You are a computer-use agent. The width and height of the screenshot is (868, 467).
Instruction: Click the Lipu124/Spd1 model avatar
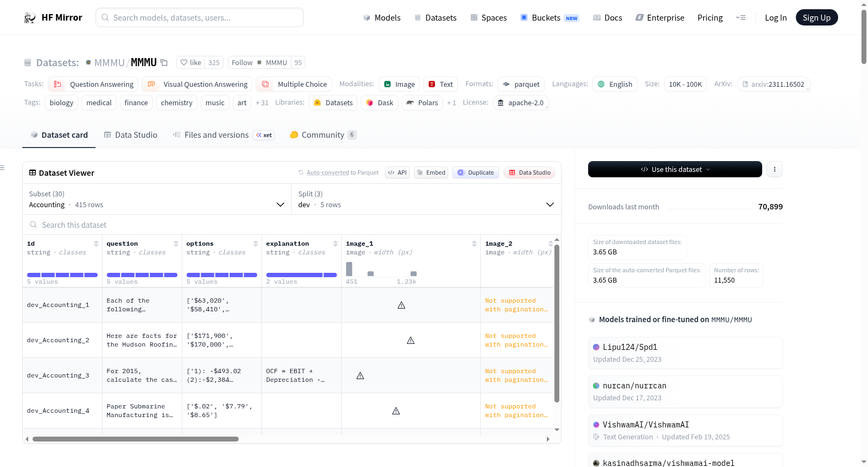(596, 347)
